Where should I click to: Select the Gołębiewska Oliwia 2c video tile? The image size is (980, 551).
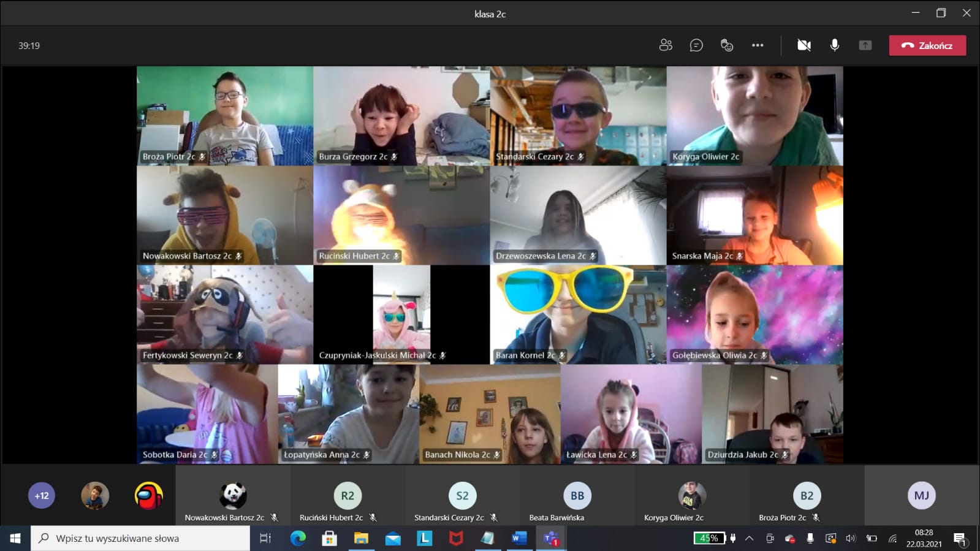[x=754, y=314]
